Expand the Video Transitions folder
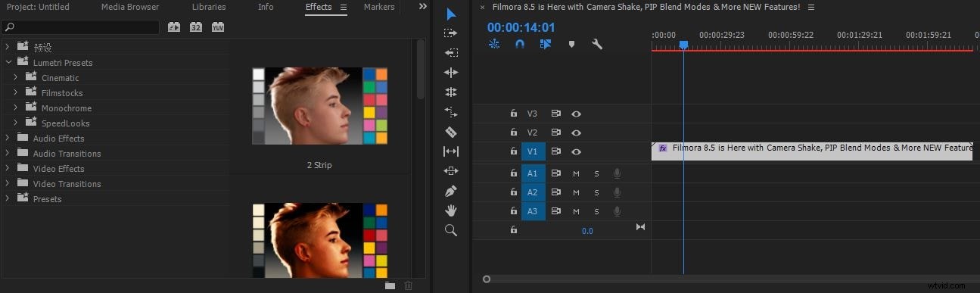 (8, 183)
